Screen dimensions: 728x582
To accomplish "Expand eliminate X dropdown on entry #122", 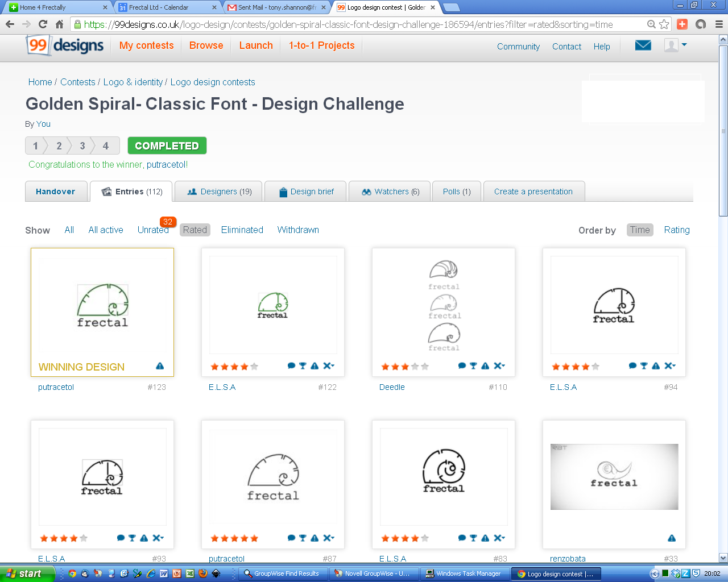I will pyautogui.click(x=329, y=366).
